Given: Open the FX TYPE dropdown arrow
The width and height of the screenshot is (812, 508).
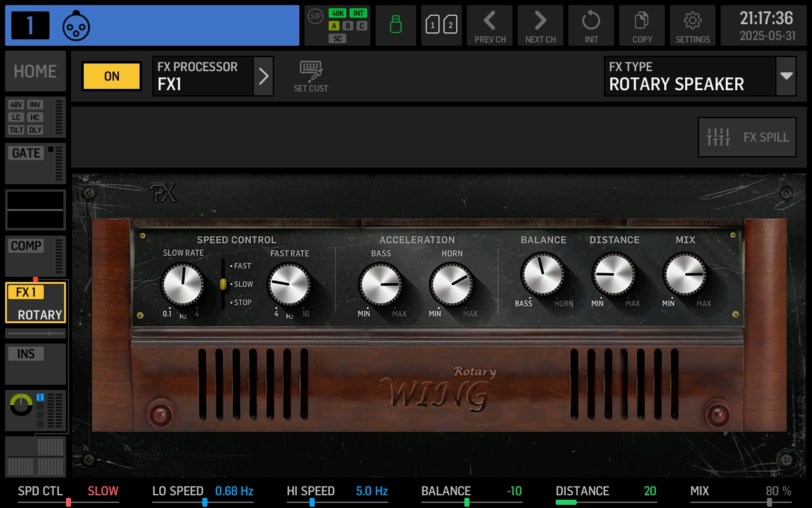Looking at the screenshot, I should (787, 76).
